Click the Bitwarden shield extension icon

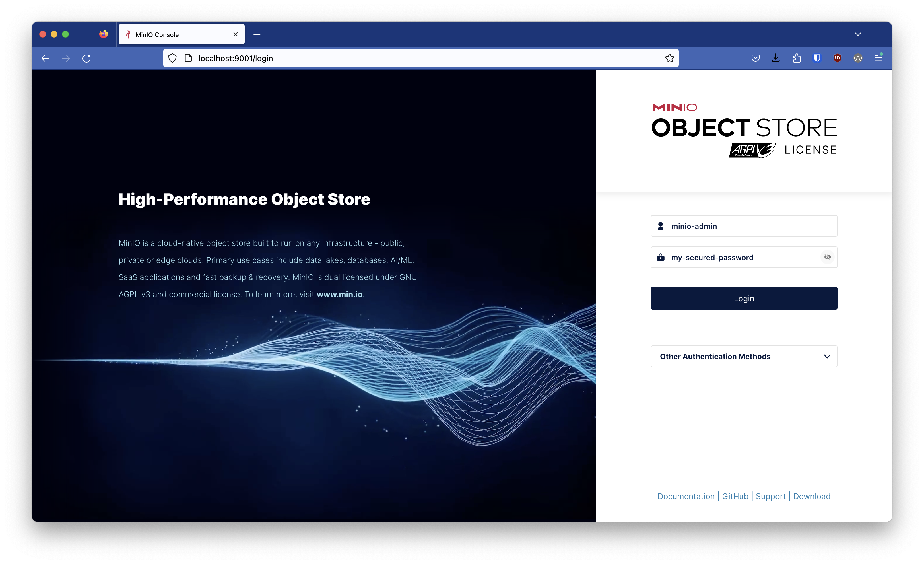tap(817, 58)
